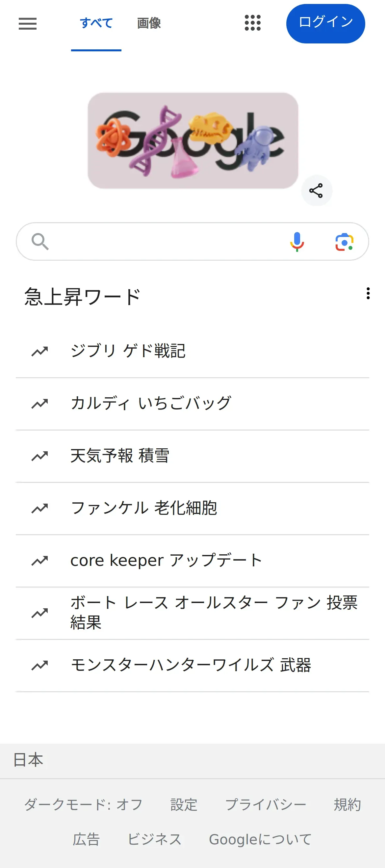Open the 設定 footer menu
385x868 pixels.
[x=184, y=805]
